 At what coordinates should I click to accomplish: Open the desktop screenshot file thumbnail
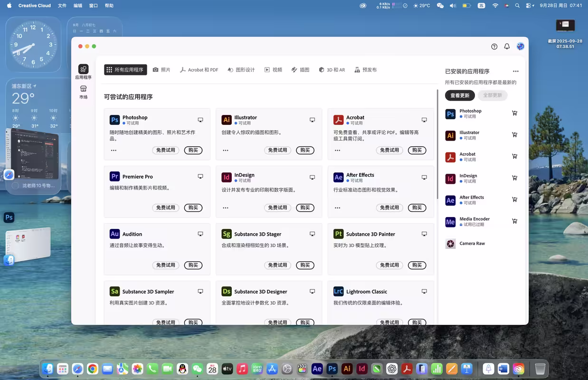click(x=565, y=26)
